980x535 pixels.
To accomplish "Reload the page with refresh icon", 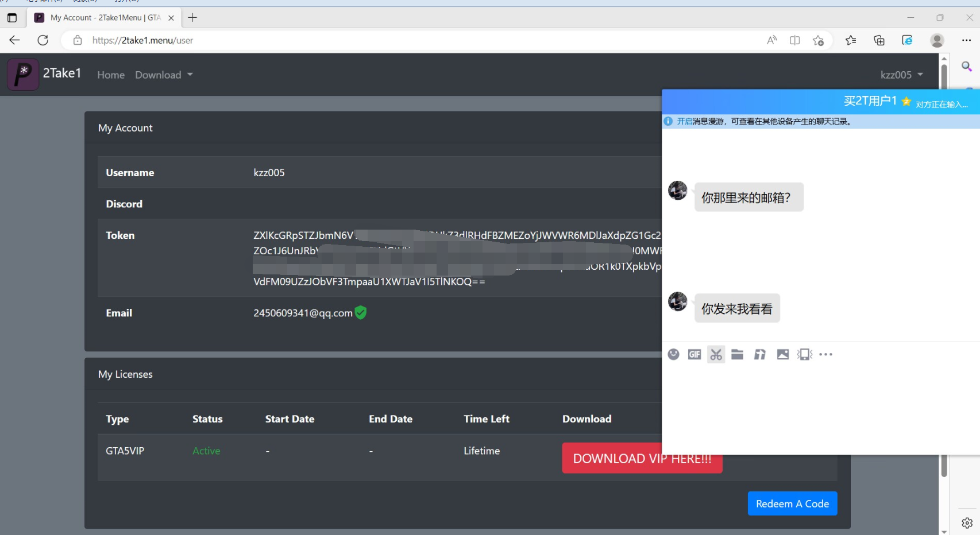I will tap(43, 40).
